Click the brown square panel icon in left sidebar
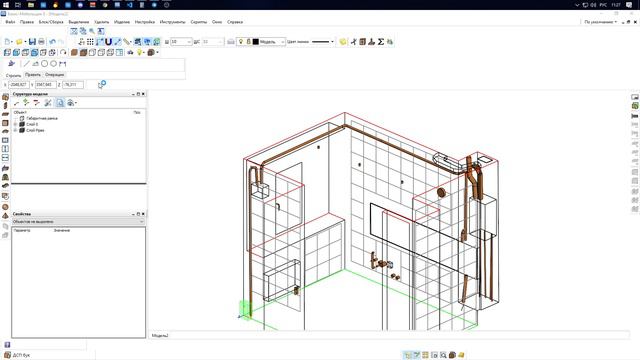This screenshot has height=360, width=640. click(x=5, y=123)
